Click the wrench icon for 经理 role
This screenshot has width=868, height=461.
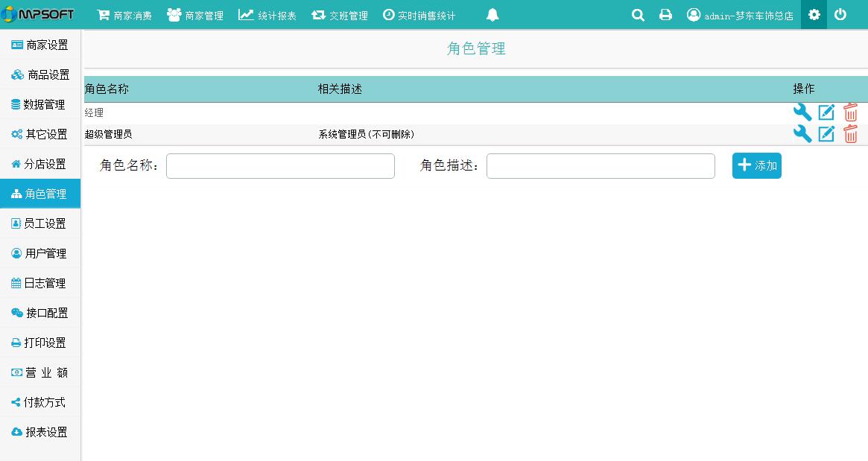[802, 112]
